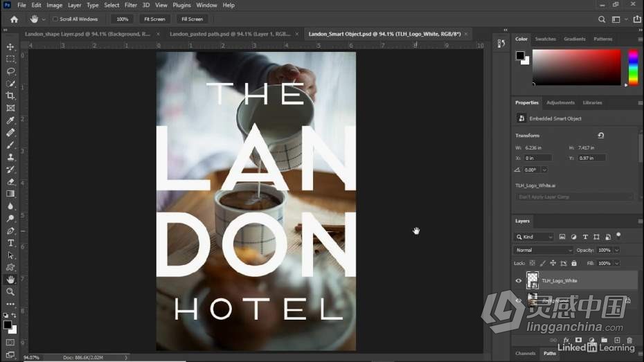Select the Clone Stamp tool
Image resolution: width=644 pixels, height=362 pixels.
point(10,157)
